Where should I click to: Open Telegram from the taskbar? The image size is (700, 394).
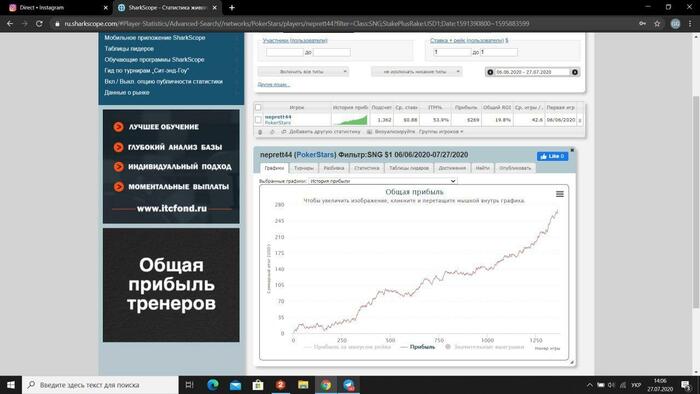tap(349, 385)
